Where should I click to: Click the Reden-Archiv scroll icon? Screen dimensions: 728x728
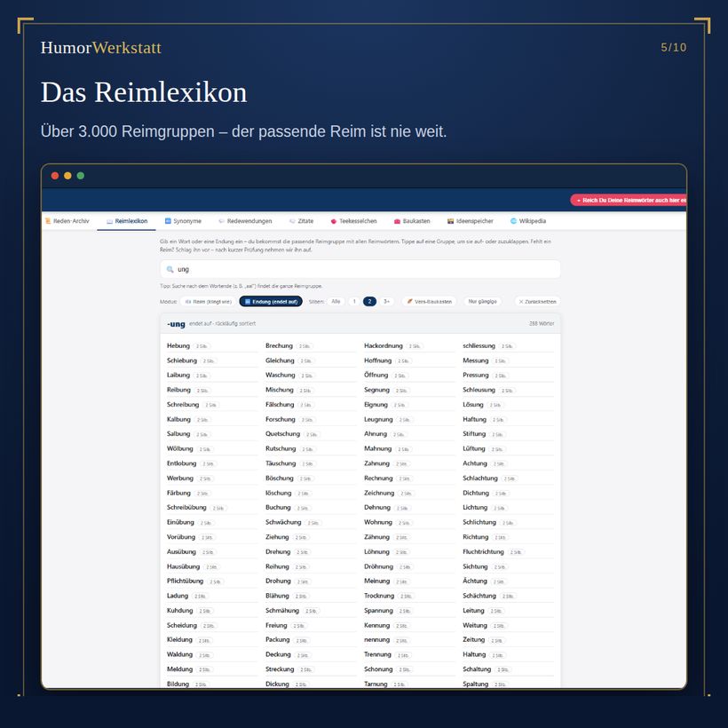[x=48, y=221]
